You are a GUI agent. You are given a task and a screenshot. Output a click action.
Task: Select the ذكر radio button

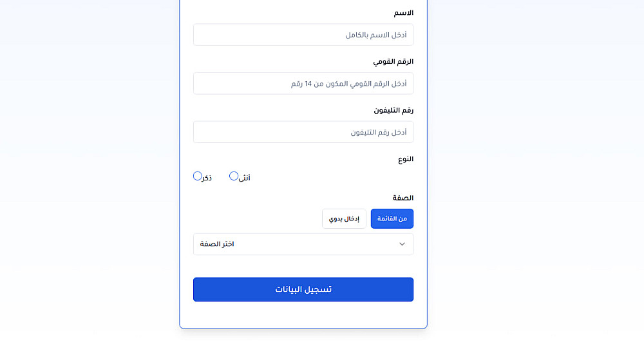point(198,176)
